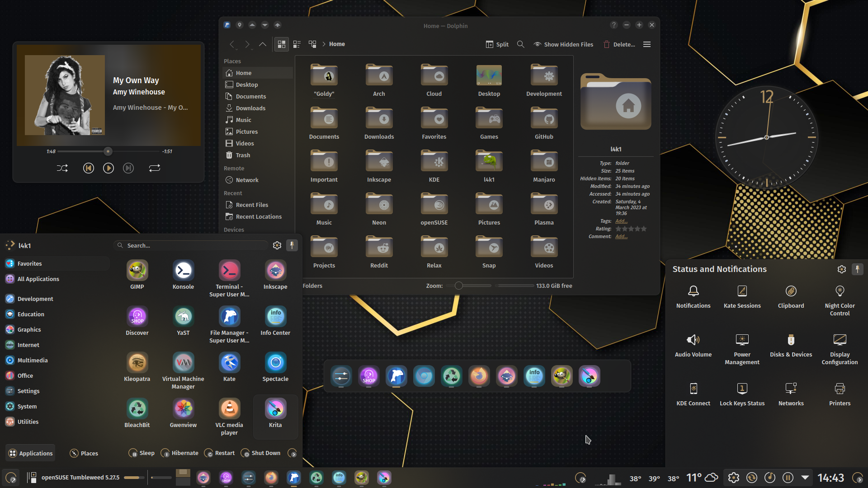Image resolution: width=868 pixels, height=488 pixels.
Task: Enable shuffle in the media player widget
Action: (x=62, y=168)
